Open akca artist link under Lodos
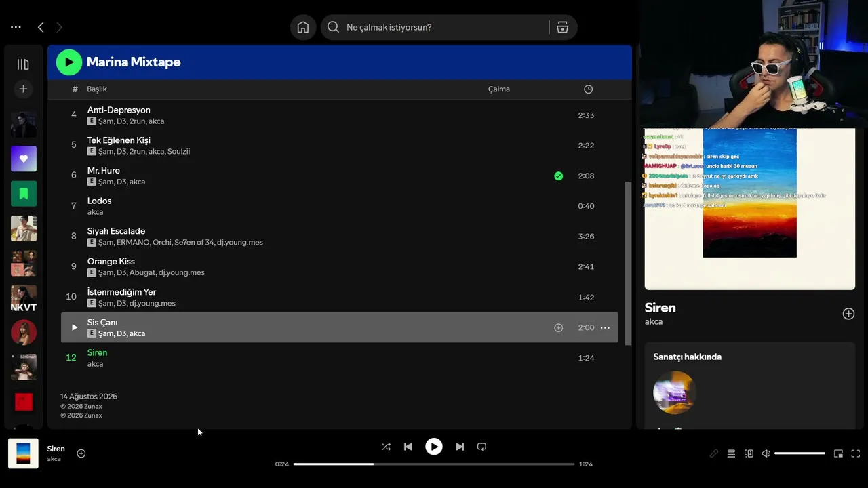Viewport: 868px width, 488px height. tap(96, 212)
